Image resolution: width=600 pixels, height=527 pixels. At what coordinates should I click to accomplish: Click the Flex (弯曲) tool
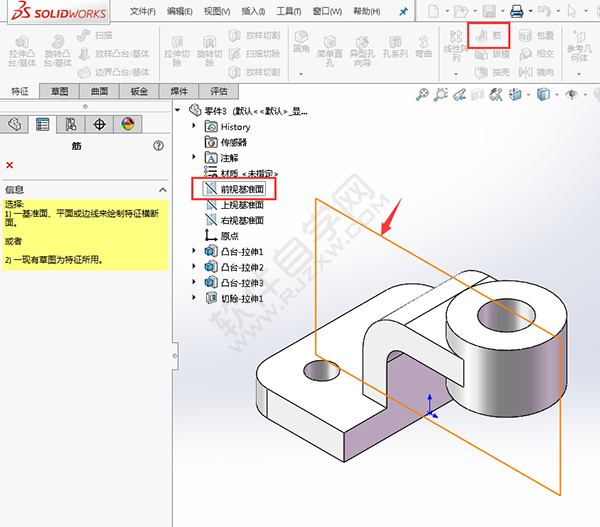coord(424,47)
